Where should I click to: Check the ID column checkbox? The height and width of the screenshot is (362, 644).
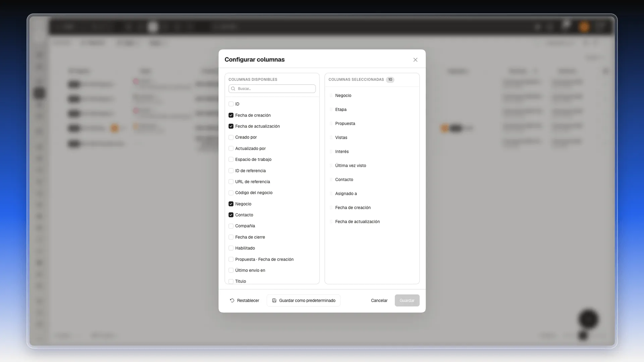click(231, 104)
